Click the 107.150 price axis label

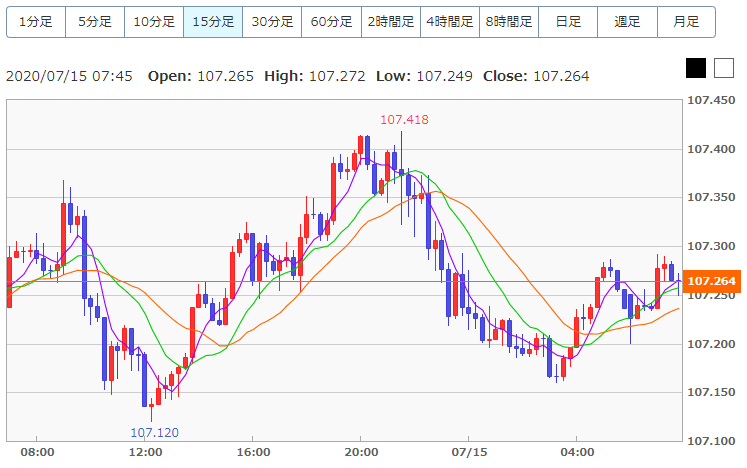(x=711, y=392)
